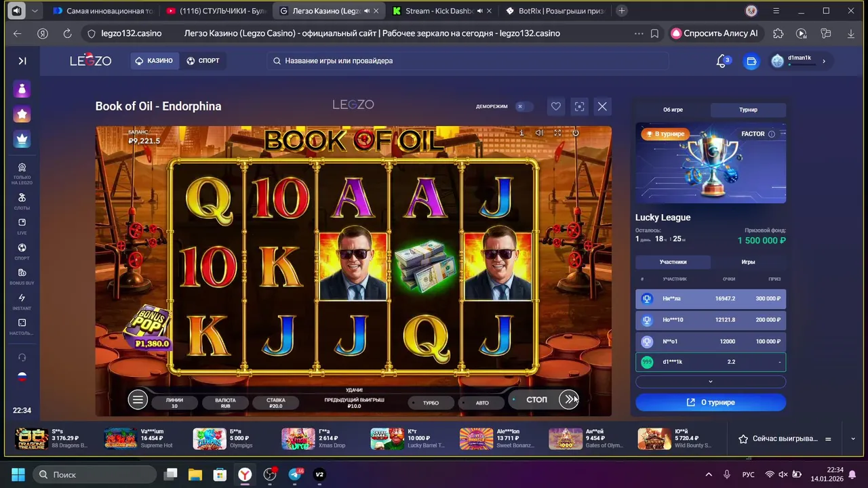Click the star bonus sidebar icon
This screenshot has height=488, width=868.
22,114
